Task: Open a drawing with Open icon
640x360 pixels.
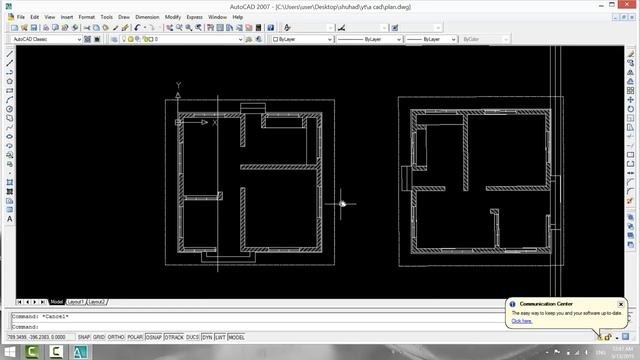Action: tap(24, 28)
